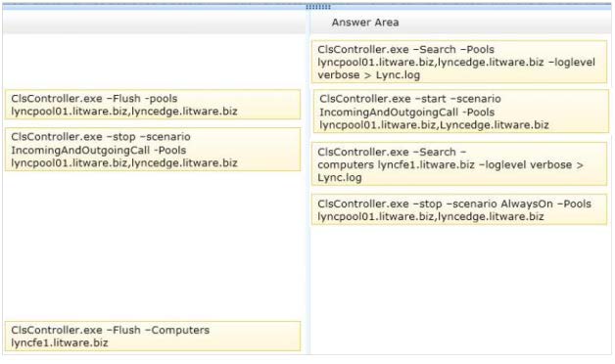Click 'lyncfe1.litware.biz' in the Flush -Computers box
Image resolution: width=615 pixels, height=364 pixels.
[60, 342]
